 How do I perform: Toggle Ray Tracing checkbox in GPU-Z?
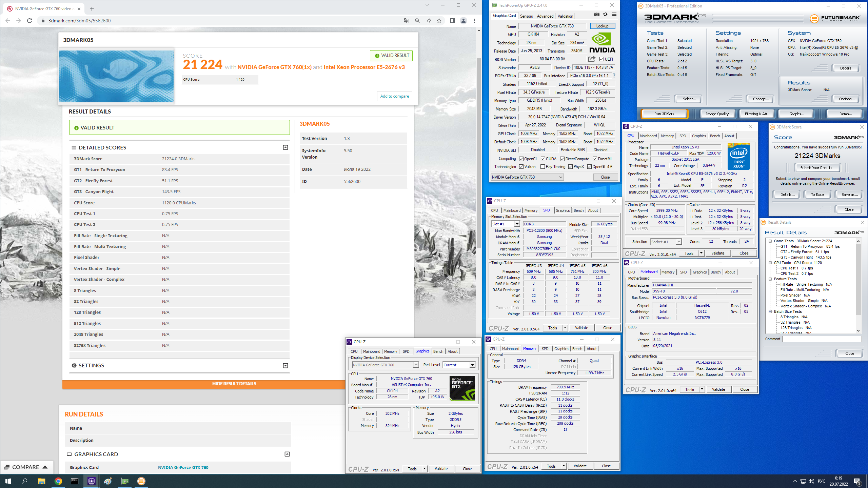(543, 166)
